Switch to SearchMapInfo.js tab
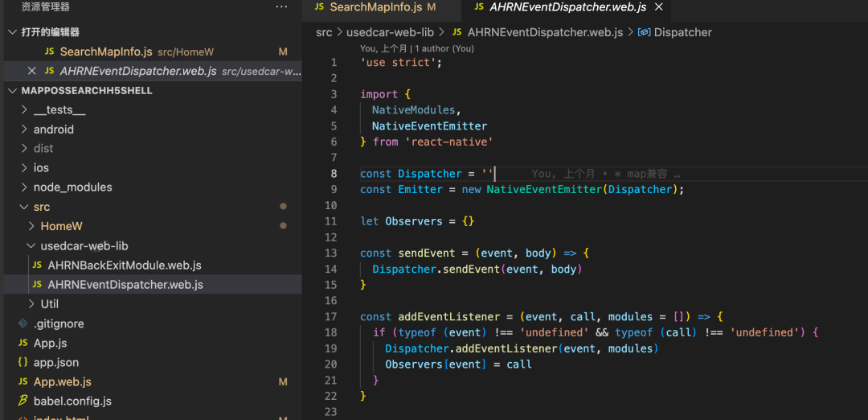 375,6
